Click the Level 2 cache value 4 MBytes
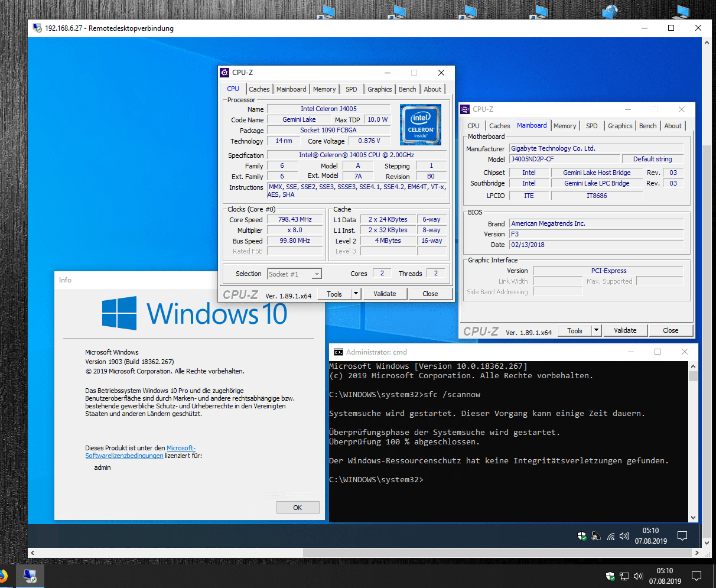Image resolution: width=716 pixels, height=588 pixels. [x=388, y=241]
